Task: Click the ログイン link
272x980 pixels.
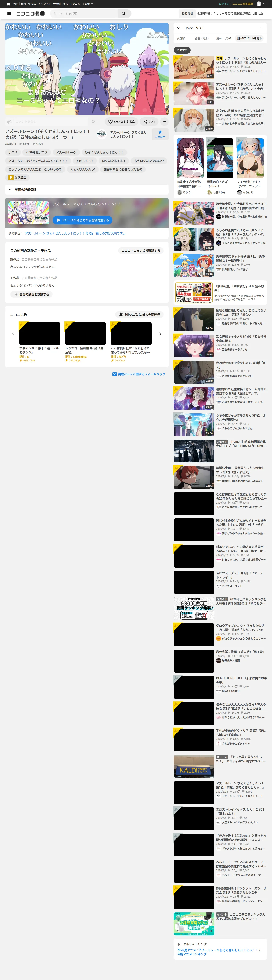Action: pyautogui.click(x=224, y=4)
